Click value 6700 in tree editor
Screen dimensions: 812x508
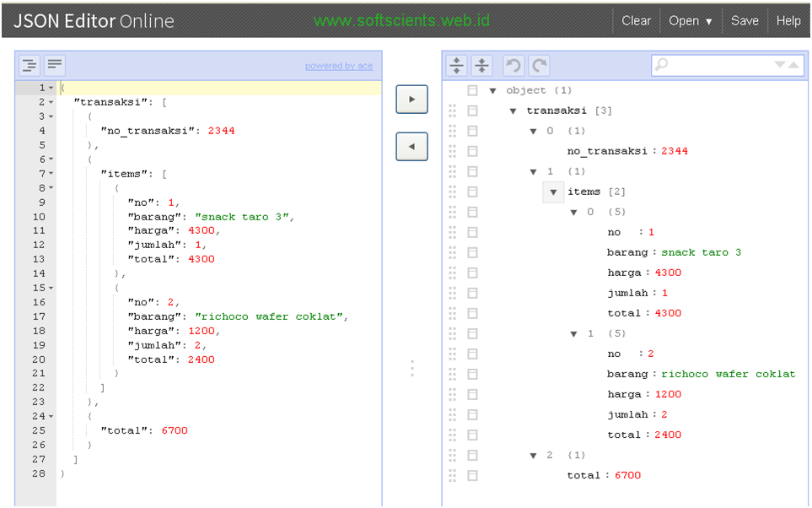627,475
